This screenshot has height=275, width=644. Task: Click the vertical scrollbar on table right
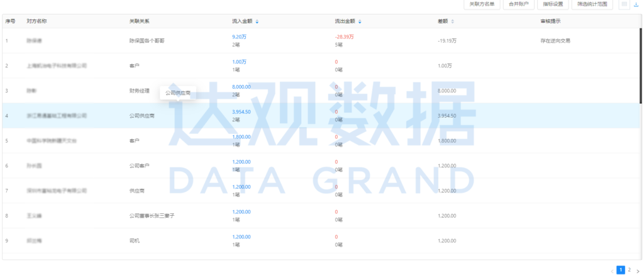coord(641,63)
